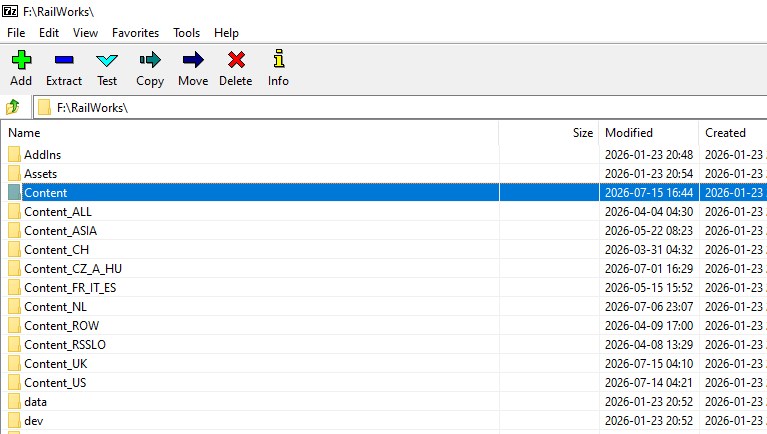Click modified date 2026-07-14 04:21
Screen dimensions: 767x434
point(649,383)
